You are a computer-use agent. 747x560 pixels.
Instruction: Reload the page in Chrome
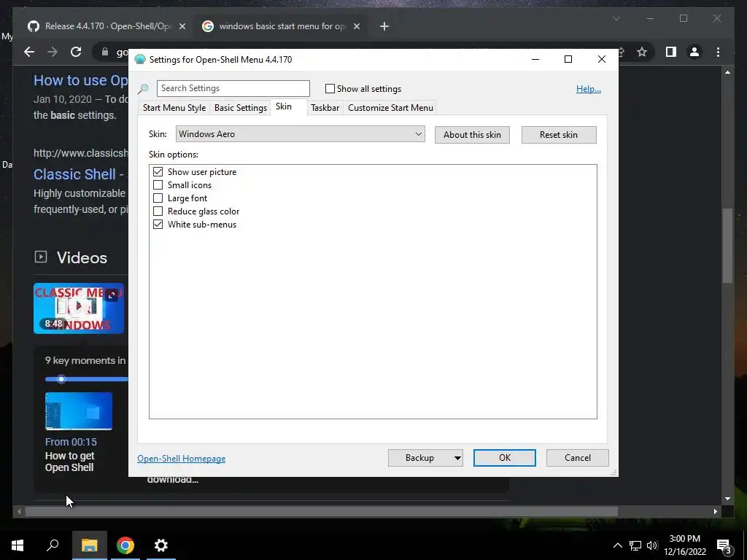(76, 52)
